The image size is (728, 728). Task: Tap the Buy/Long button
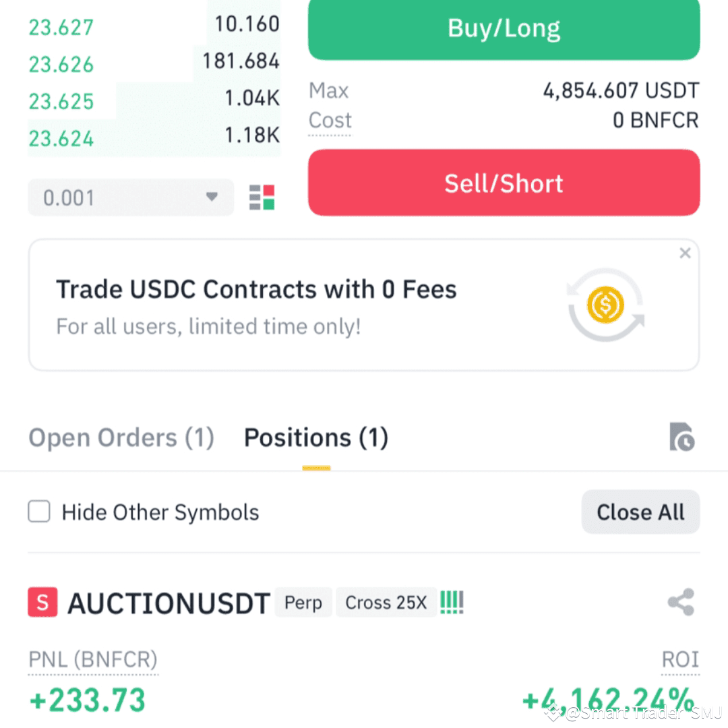[x=504, y=29]
